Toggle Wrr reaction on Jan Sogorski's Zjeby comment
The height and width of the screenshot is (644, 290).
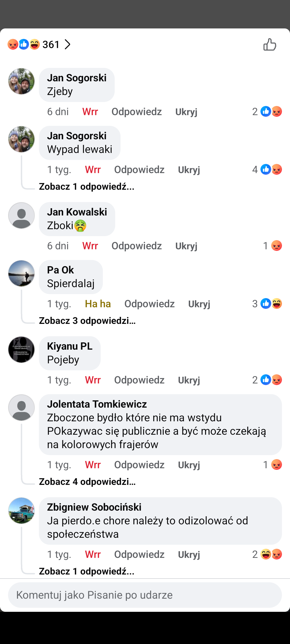point(90,112)
